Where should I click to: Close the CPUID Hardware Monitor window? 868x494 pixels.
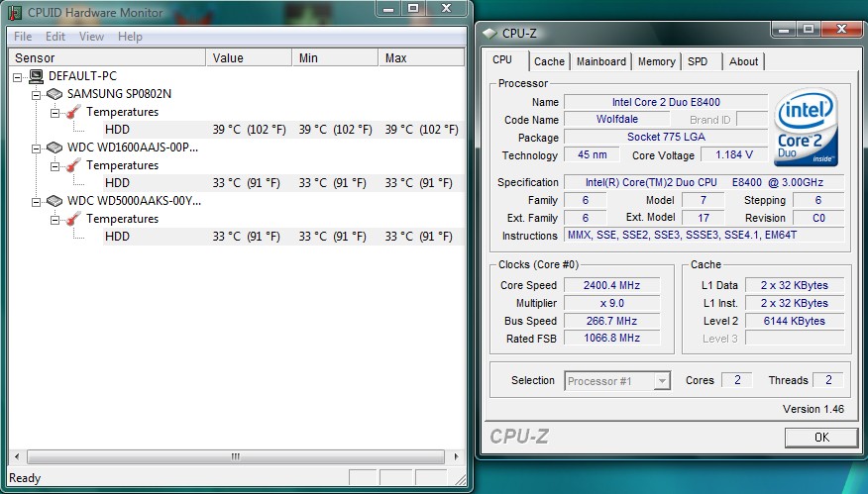click(x=447, y=8)
